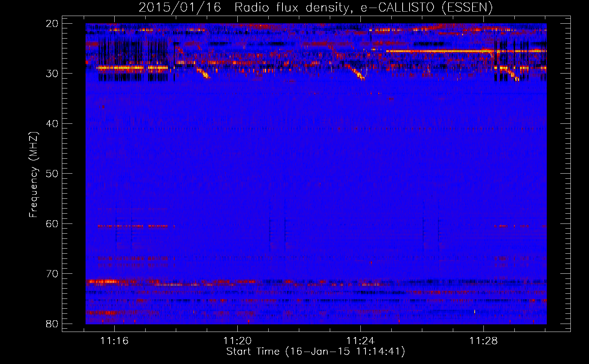Click the '40' frequency tick label
Viewport: 589px width, 364px height.
coord(52,124)
